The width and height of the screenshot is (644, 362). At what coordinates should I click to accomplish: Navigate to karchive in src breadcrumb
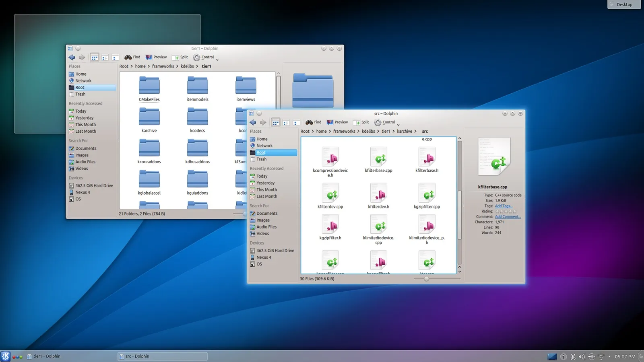(x=404, y=131)
